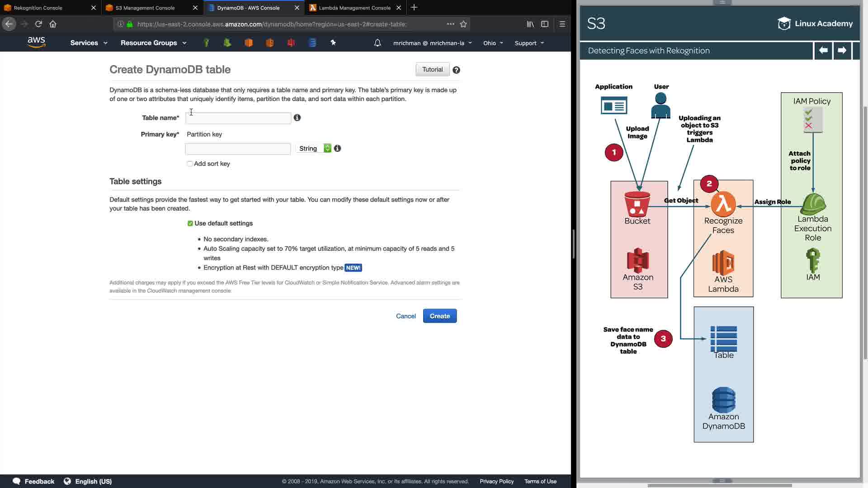Click the Table name info icon
The image size is (868, 488).
point(297,117)
